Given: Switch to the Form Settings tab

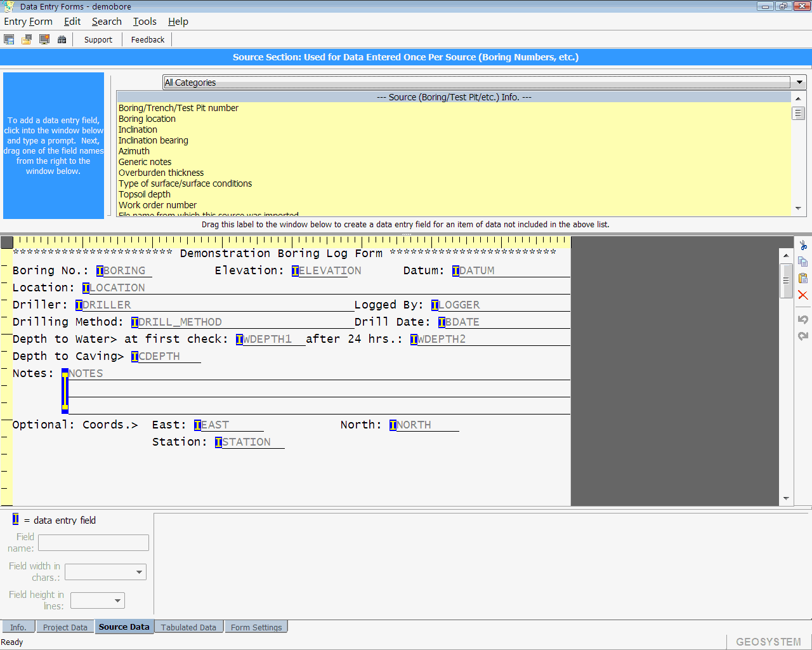Looking at the screenshot, I should [256, 627].
